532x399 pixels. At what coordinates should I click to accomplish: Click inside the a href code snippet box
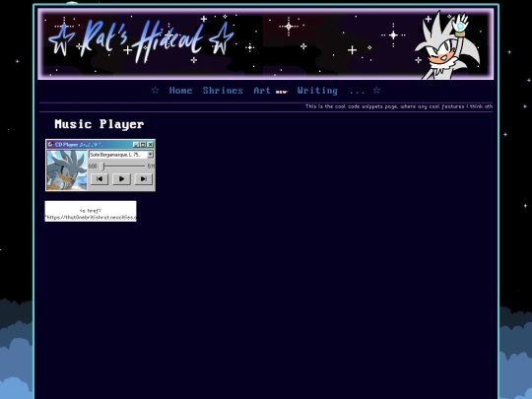pos(91,211)
